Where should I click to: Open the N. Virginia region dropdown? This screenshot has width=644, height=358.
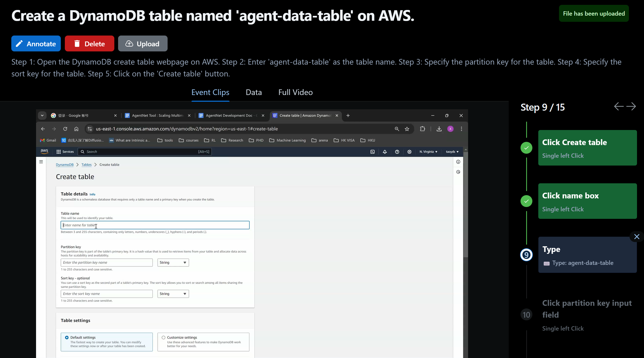tap(428, 152)
